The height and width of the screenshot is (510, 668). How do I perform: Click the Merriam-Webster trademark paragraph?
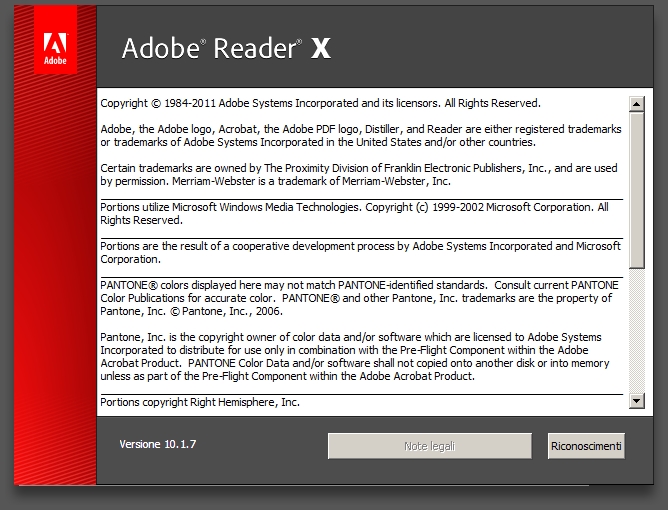pos(359,175)
